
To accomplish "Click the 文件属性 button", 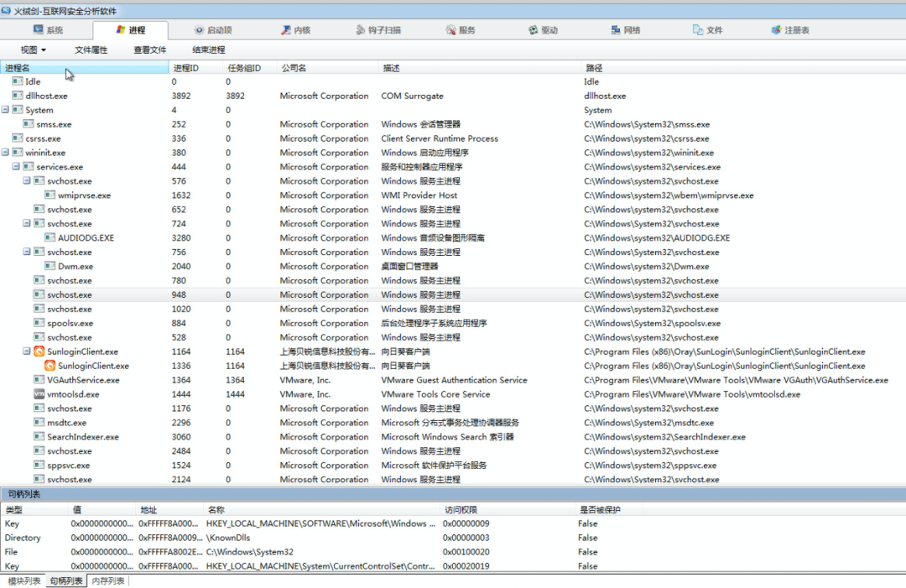I will (91, 49).
